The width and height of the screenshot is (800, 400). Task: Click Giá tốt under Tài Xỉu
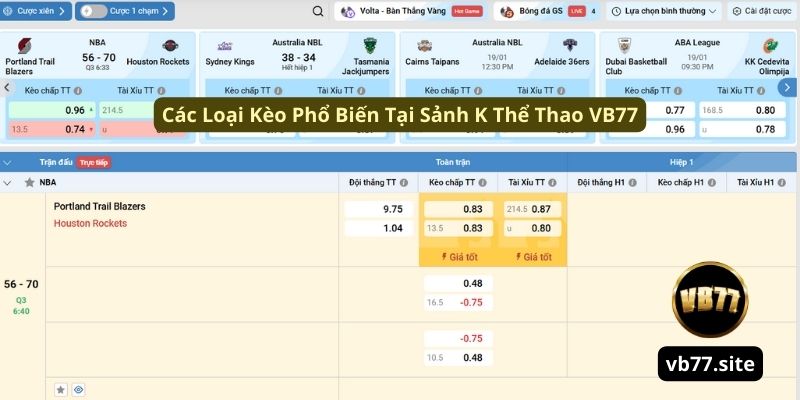tap(533, 257)
